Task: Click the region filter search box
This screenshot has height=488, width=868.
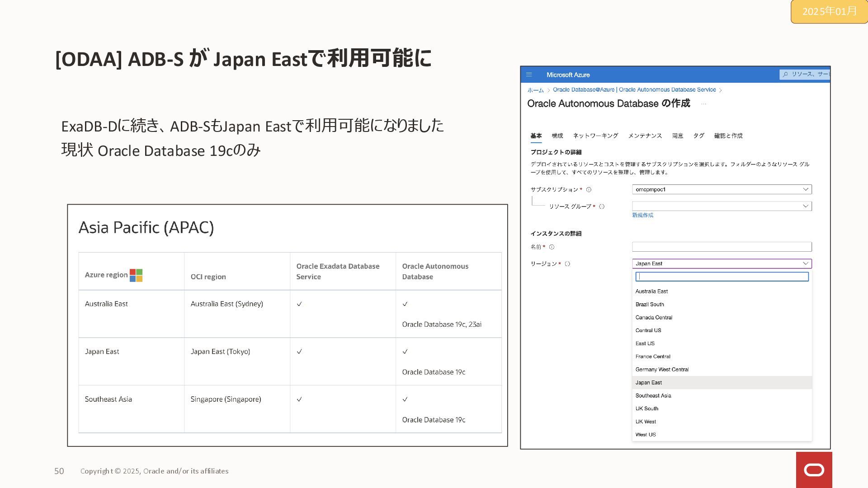Action: [x=722, y=277]
